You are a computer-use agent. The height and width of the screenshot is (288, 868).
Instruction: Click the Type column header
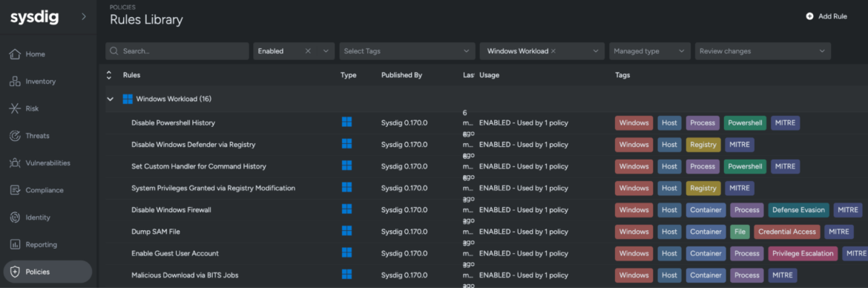(348, 75)
